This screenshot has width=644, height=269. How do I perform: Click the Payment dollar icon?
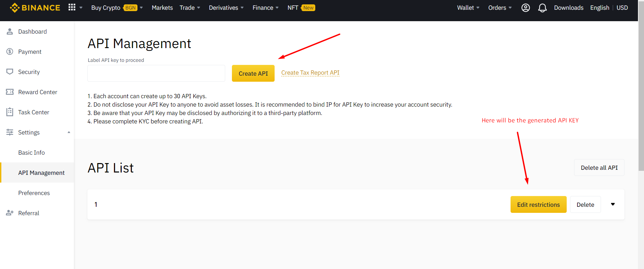tap(10, 51)
